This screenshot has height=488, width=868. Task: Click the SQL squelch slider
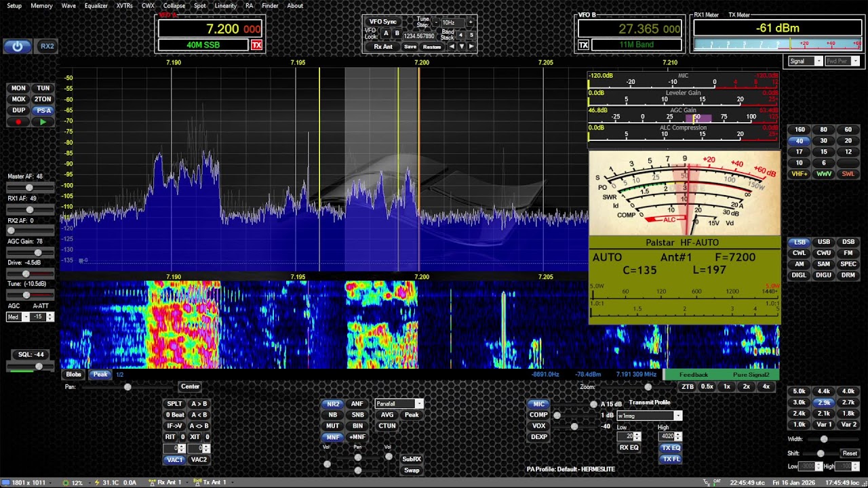click(31, 366)
